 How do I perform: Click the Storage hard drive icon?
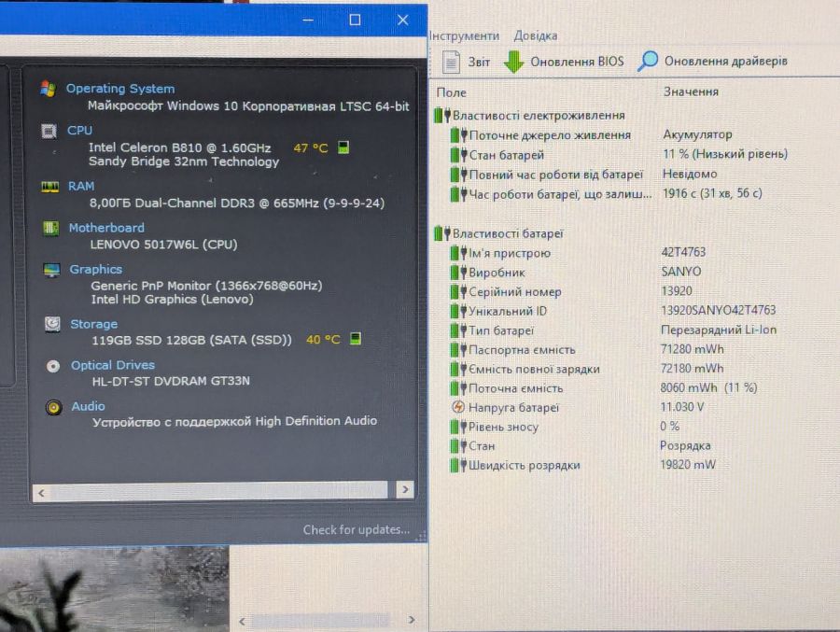click(52, 324)
